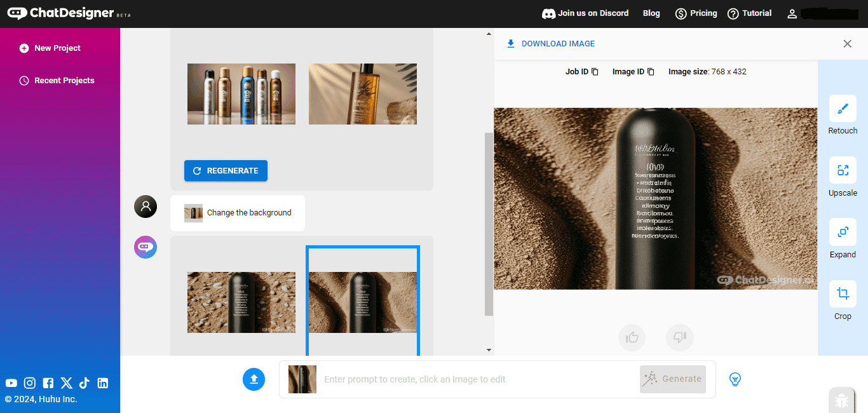Viewport: 868px width, 413px height.
Task: Click the 'Change the background' message
Action: pos(238,213)
